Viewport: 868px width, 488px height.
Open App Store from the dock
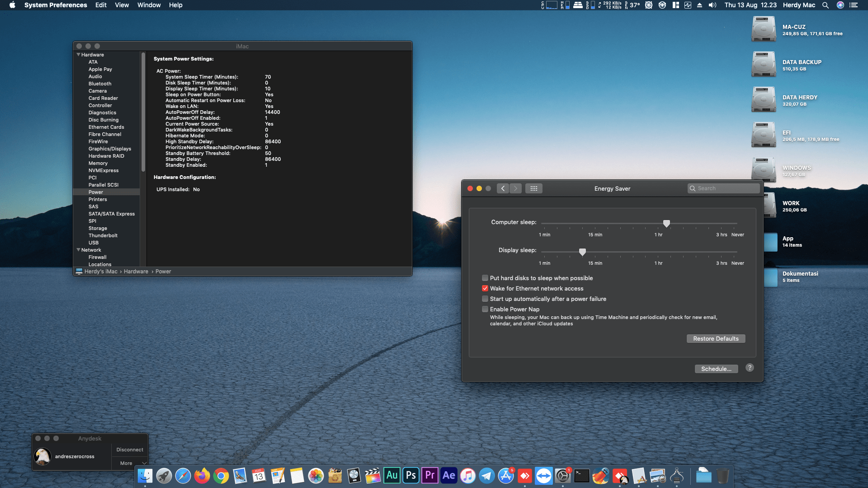506,476
